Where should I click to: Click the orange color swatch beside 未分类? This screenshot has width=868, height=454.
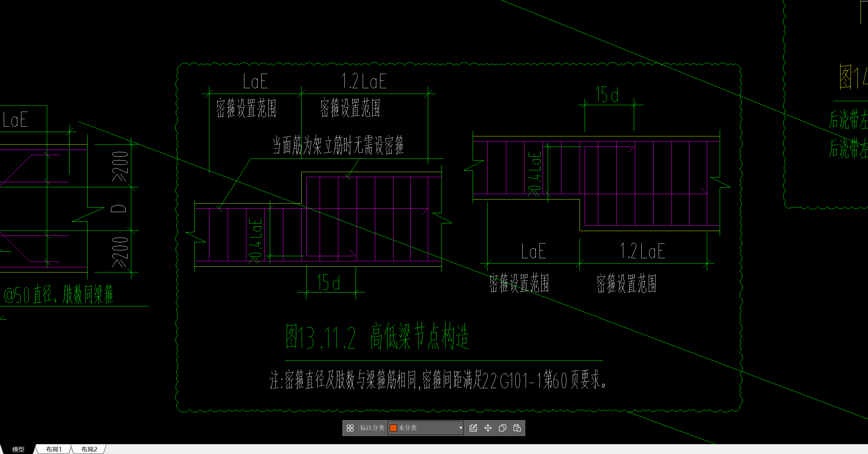(394, 428)
